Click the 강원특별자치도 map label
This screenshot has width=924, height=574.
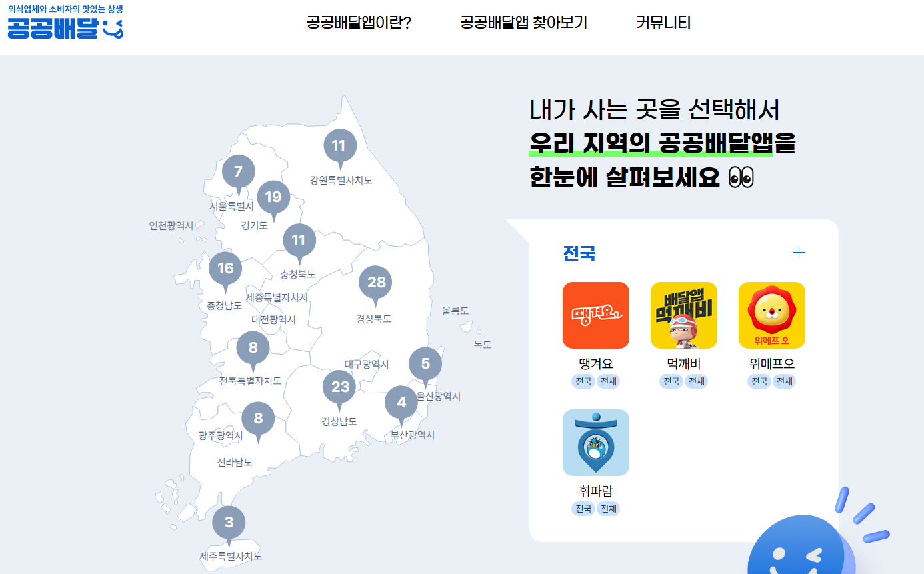341,180
